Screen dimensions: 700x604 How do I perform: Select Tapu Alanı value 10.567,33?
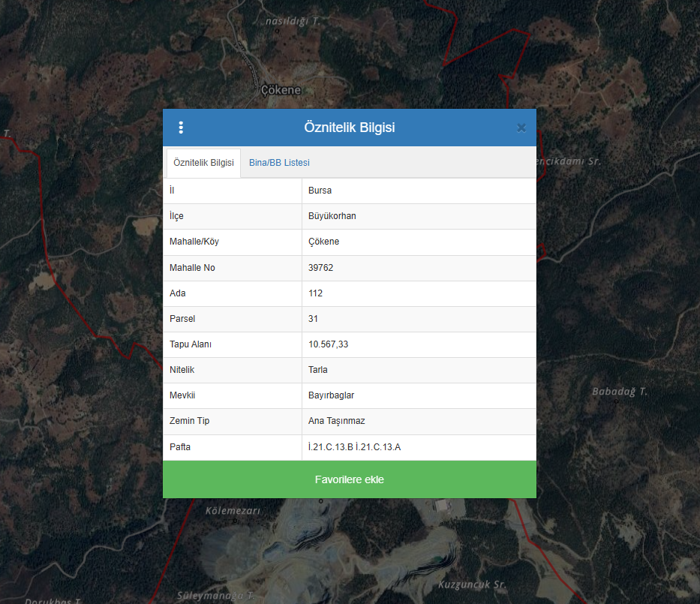[328, 344]
